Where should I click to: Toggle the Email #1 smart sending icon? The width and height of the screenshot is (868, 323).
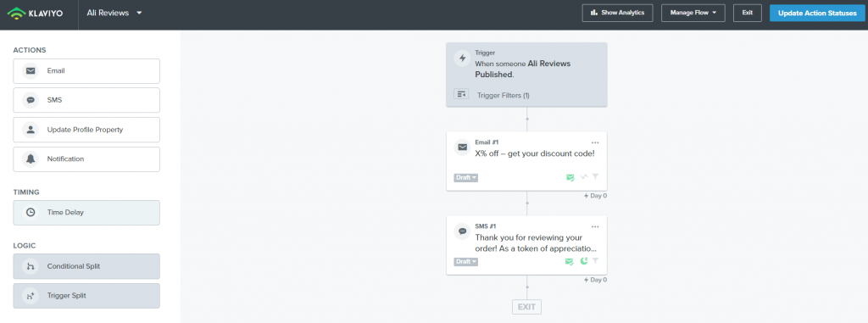pyautogui.click(x=570, y=177)
